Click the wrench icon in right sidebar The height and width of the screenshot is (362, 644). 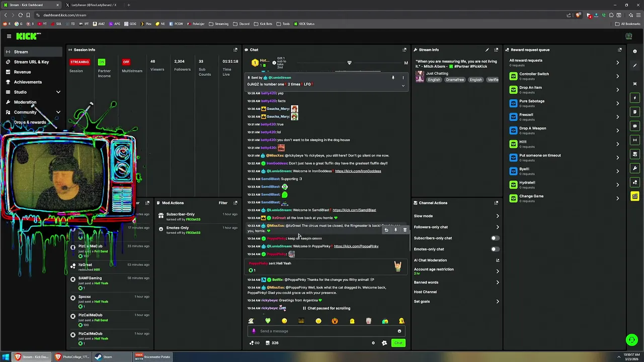[x=635, y=168]
